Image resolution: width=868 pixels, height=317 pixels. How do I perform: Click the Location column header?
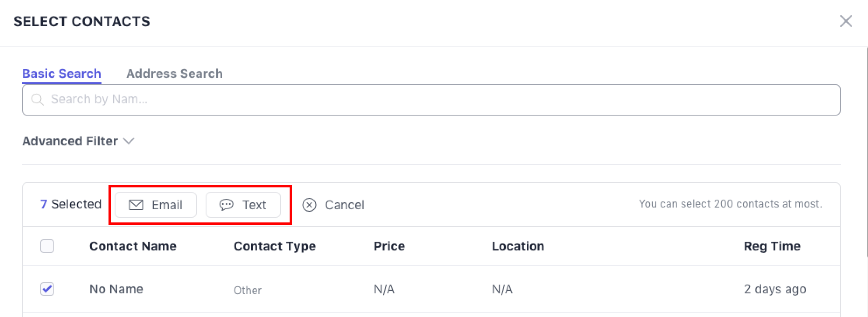coord(518,246)
